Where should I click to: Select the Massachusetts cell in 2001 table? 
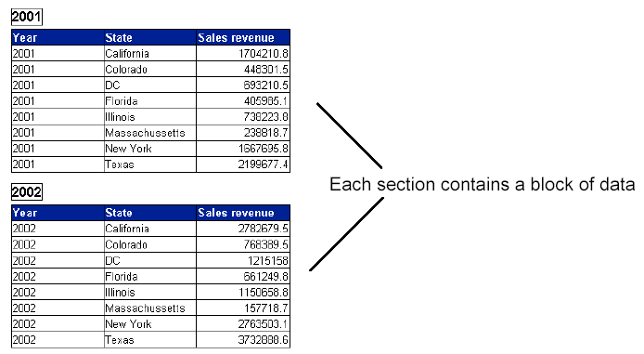tap(150, 133)
